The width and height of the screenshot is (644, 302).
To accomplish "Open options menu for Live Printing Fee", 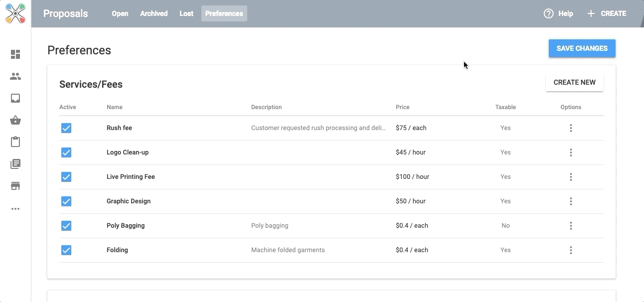I will click(x=571, y=177).
